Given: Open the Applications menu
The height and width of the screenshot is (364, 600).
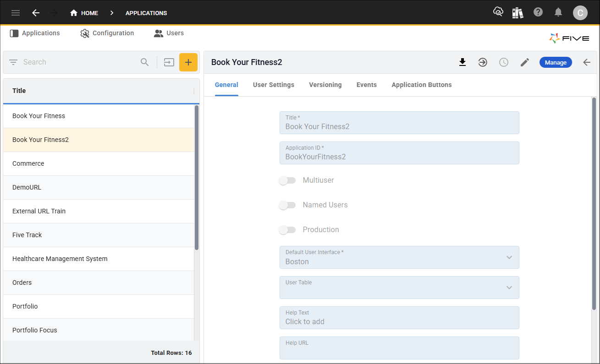Looking at the screenshot, I should [35, 33].
